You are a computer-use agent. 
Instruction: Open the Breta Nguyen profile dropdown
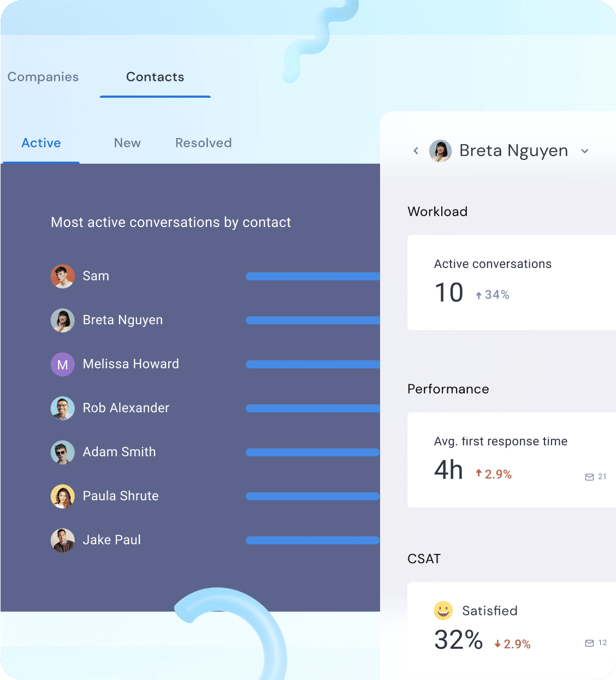585,151
